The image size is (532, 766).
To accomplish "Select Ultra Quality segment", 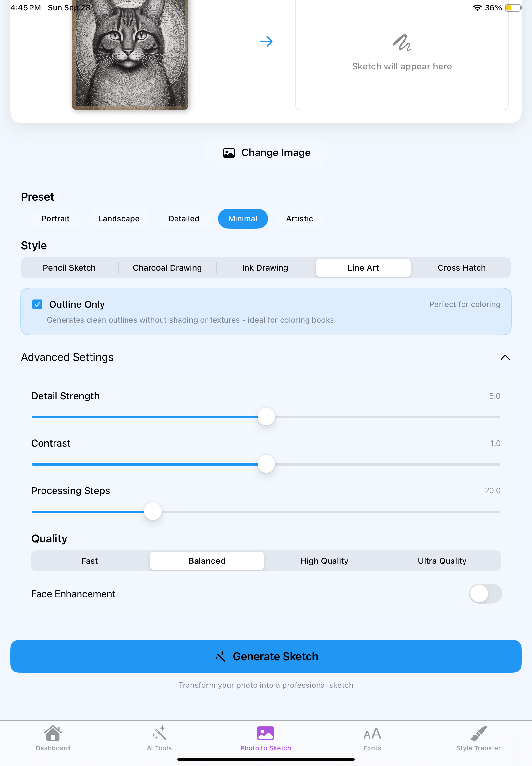I will pos(442,561).
